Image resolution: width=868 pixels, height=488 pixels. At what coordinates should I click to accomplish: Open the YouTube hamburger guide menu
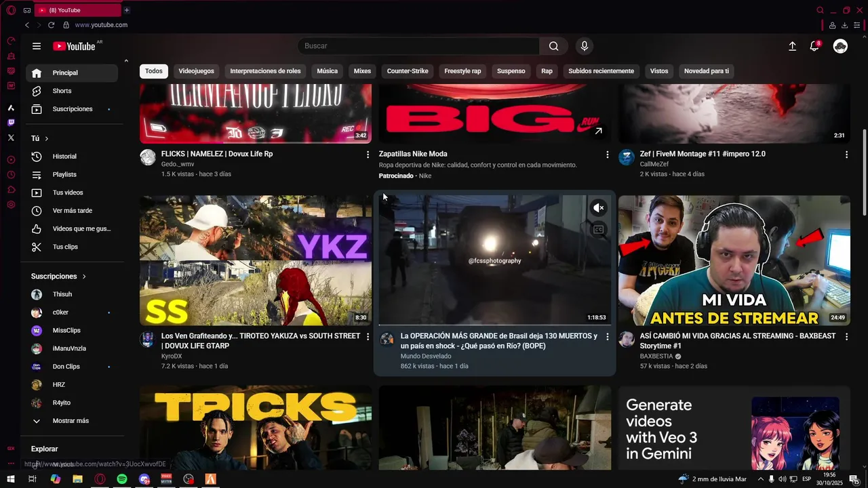pyautogui.click(x=37, y=46)
